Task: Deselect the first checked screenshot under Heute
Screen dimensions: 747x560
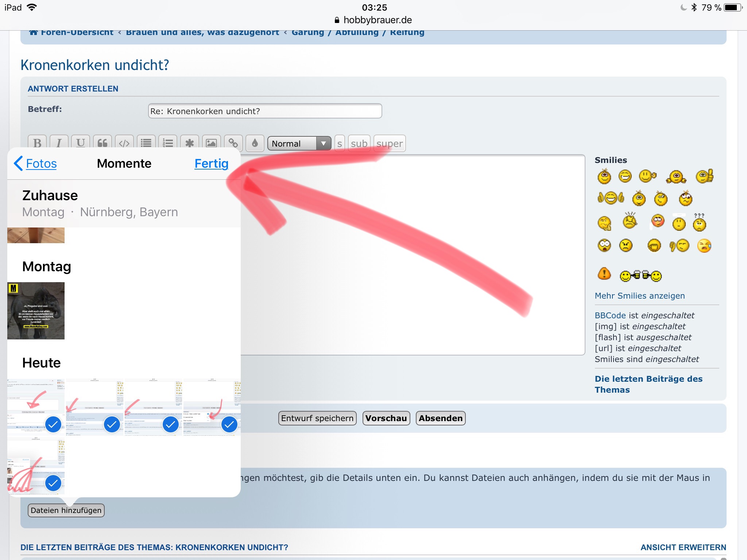Action: click(53, 424)
